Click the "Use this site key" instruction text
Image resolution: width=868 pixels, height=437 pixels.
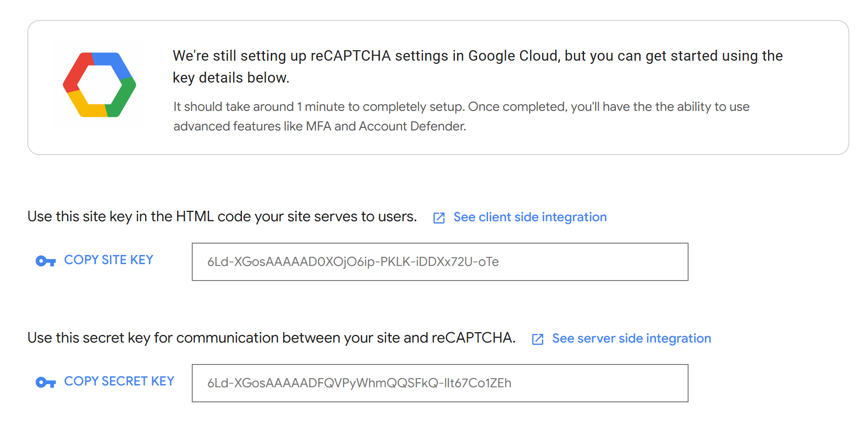click(222, 217)
